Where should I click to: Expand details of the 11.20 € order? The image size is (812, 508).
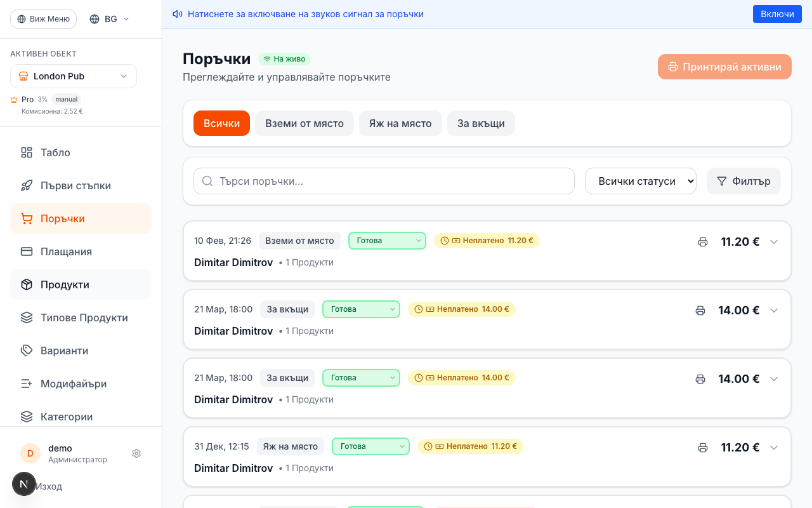click(774, 242)
